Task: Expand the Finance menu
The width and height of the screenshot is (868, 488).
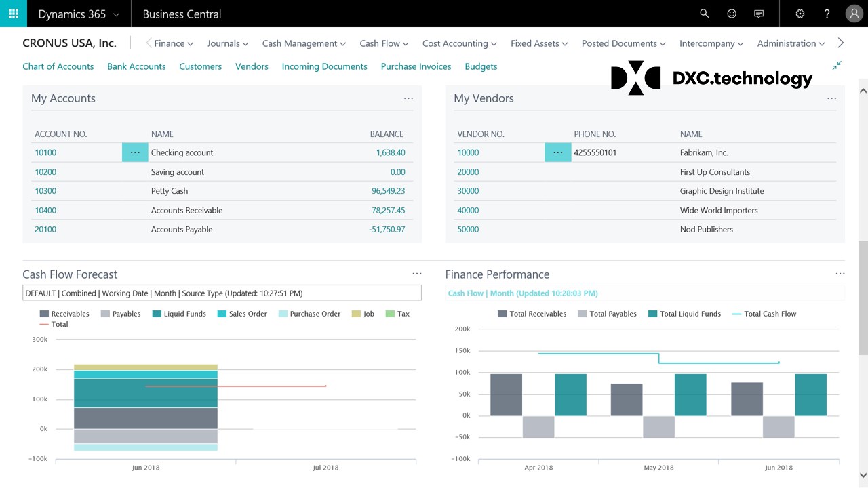Action: (x=174, y=43)
